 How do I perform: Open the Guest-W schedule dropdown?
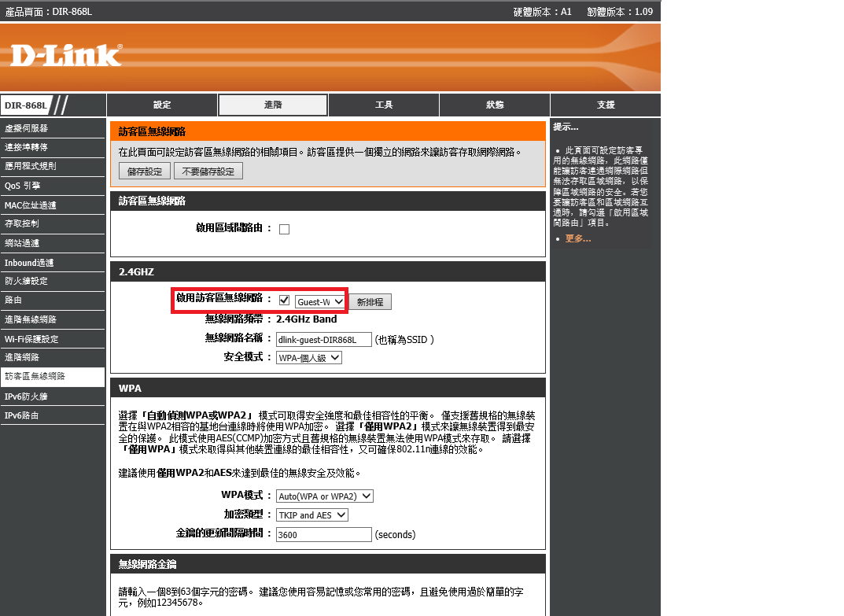[320, 302]
